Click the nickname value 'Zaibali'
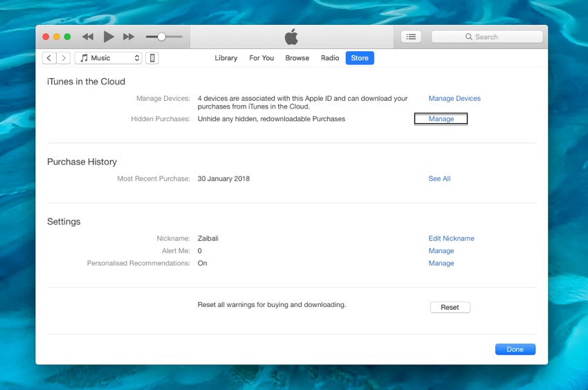Screen dimensions: 588x390 (x=208, y=239)
